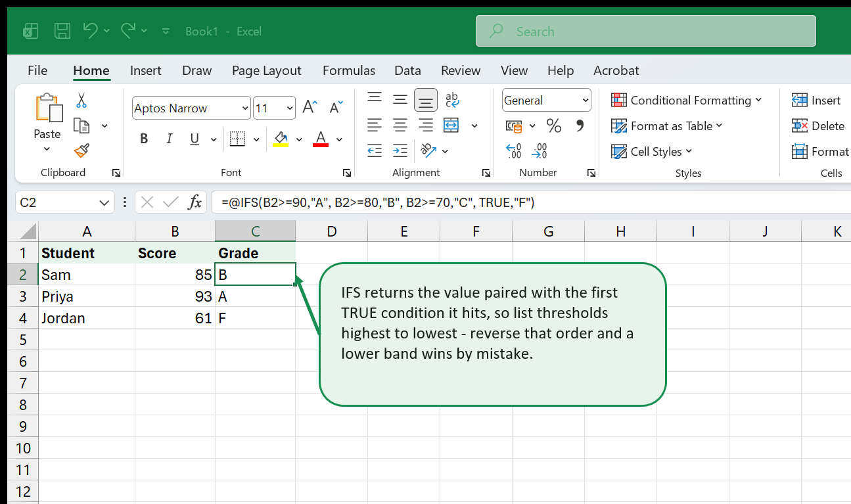
Task: Select the score cell showing 61
Action: (x=175, y=318)
